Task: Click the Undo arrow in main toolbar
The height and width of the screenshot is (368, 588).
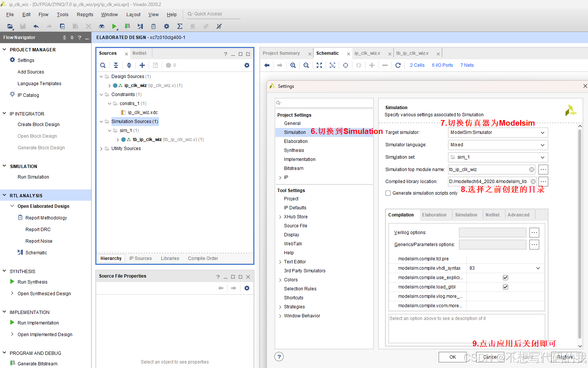Action: [36, 26]
